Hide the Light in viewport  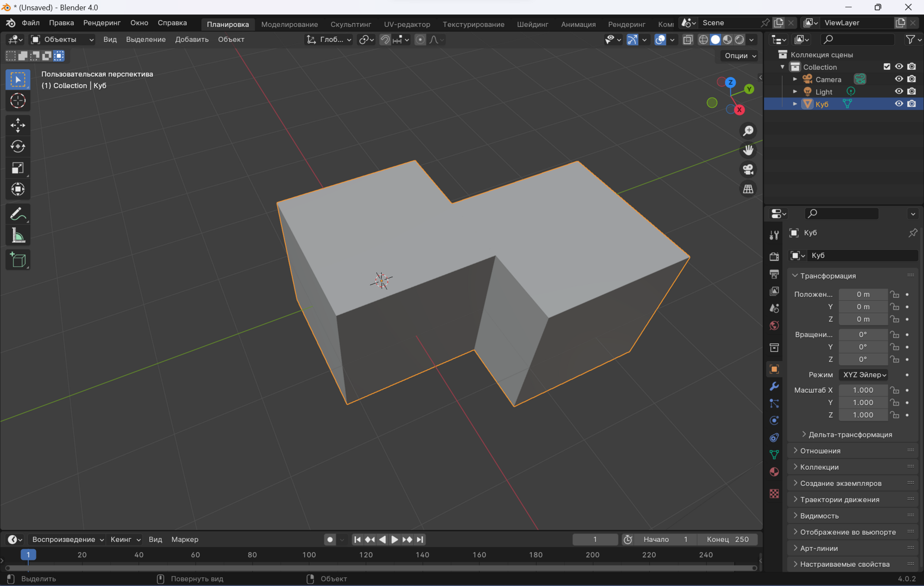pyautogui.click(x=898, y=91)
